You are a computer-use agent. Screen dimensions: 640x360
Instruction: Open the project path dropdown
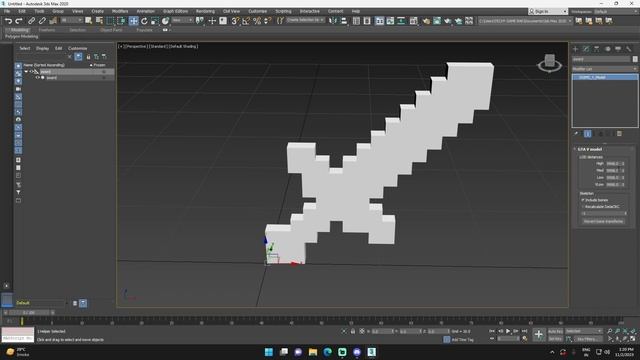(525, 20)
